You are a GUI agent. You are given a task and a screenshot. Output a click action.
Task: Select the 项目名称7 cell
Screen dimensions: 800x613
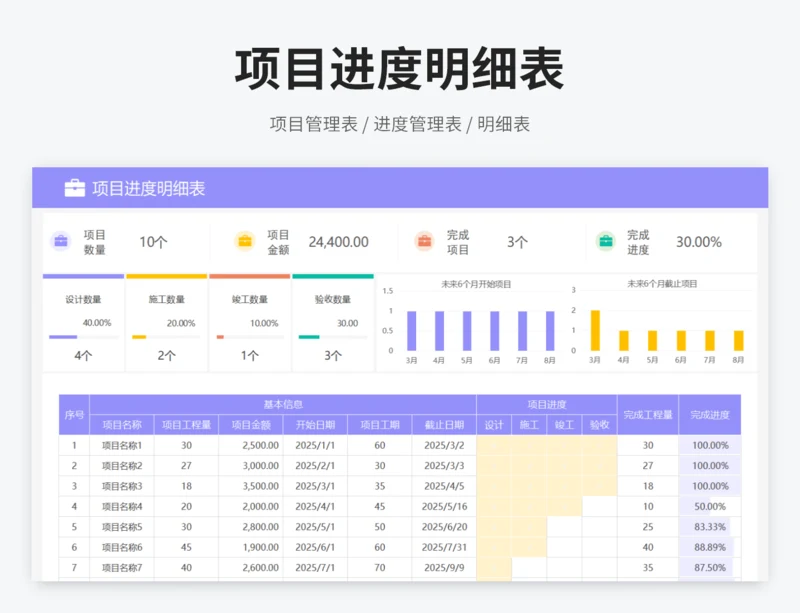[121, 568]
